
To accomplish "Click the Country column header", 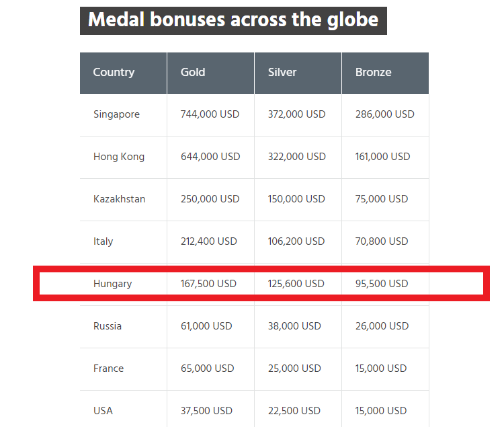I will point(124,73).
